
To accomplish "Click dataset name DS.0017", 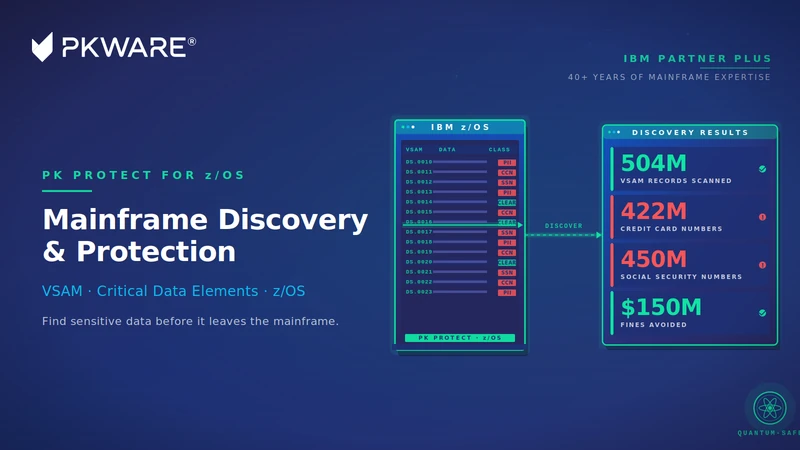I will [419, 232].
